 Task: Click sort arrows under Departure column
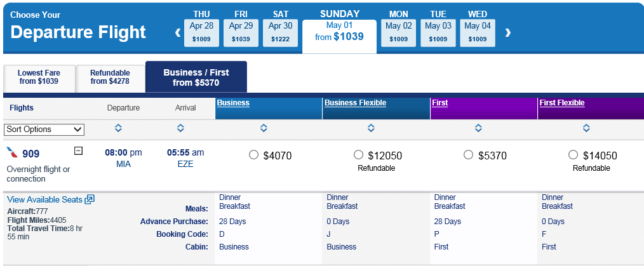click(x=117, y=128)
